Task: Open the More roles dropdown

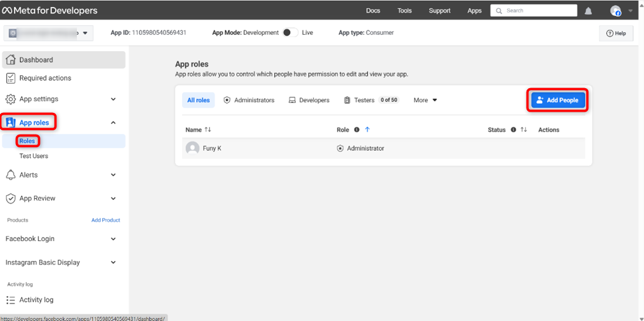Action: (425, 100)
